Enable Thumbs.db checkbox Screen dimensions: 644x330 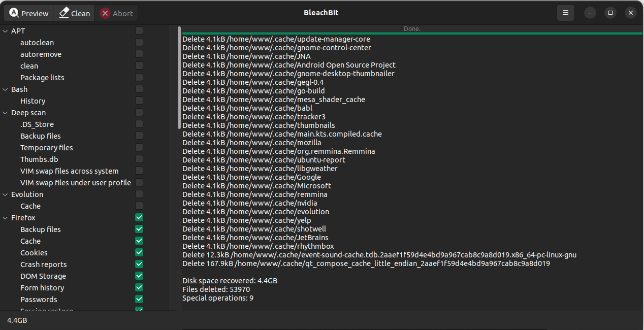tap(139, 159)
